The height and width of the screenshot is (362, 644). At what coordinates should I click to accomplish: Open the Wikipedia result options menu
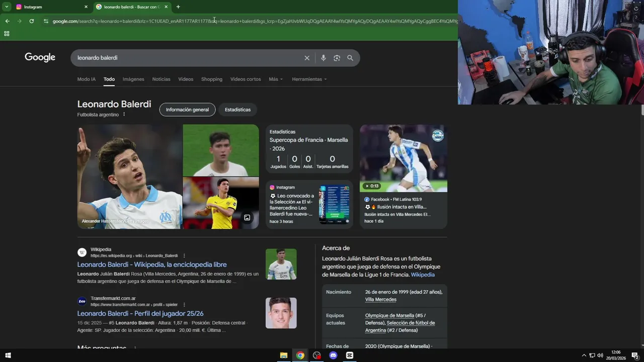pyautogui.click(x=184, y=255)
